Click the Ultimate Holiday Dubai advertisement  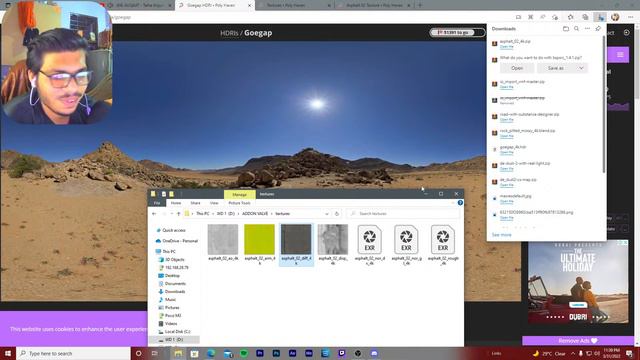(578, 282)
